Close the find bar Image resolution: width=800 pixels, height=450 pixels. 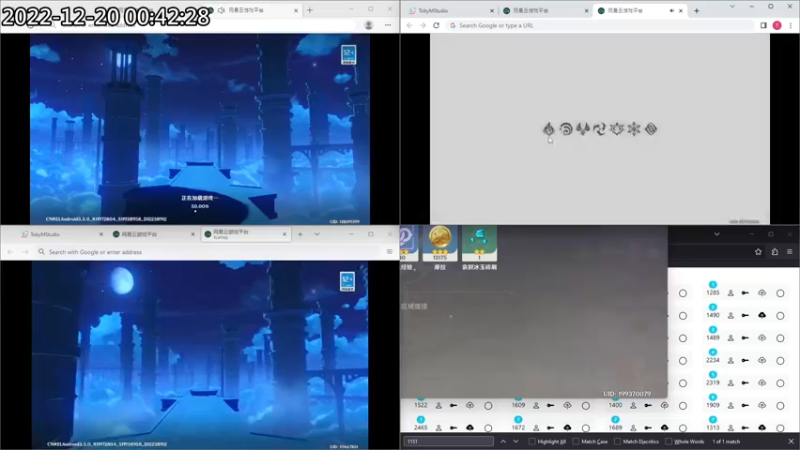[791, 441]
